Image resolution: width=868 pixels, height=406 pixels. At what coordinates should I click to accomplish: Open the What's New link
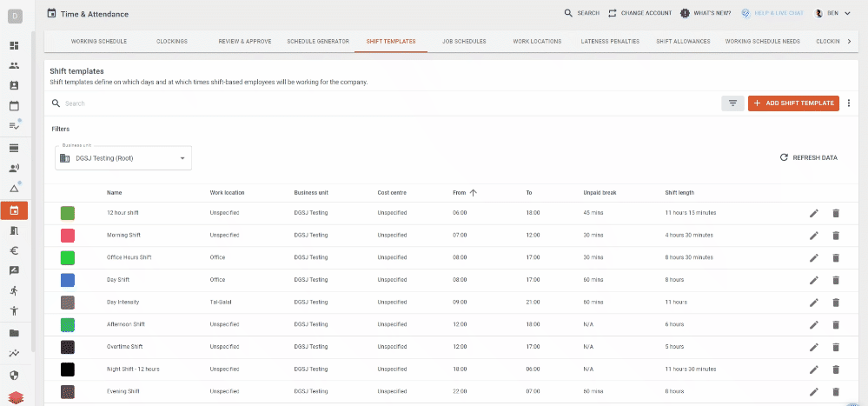(706, 13)
